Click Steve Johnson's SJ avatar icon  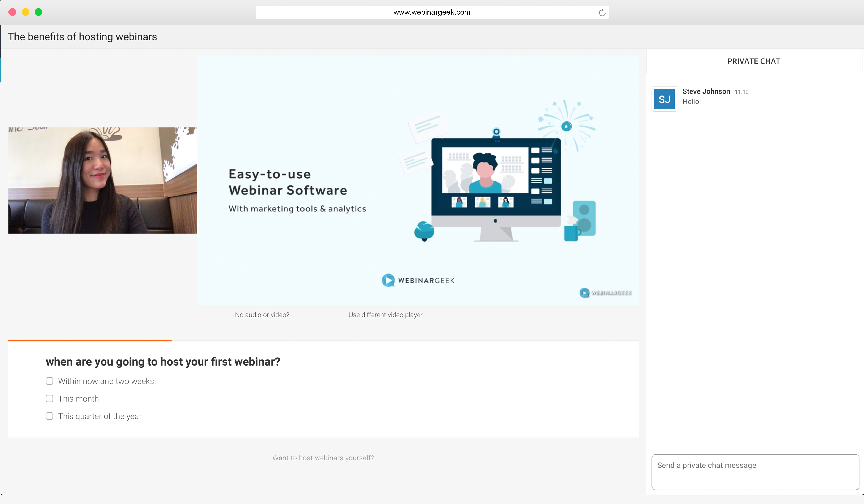coord(664,99)
